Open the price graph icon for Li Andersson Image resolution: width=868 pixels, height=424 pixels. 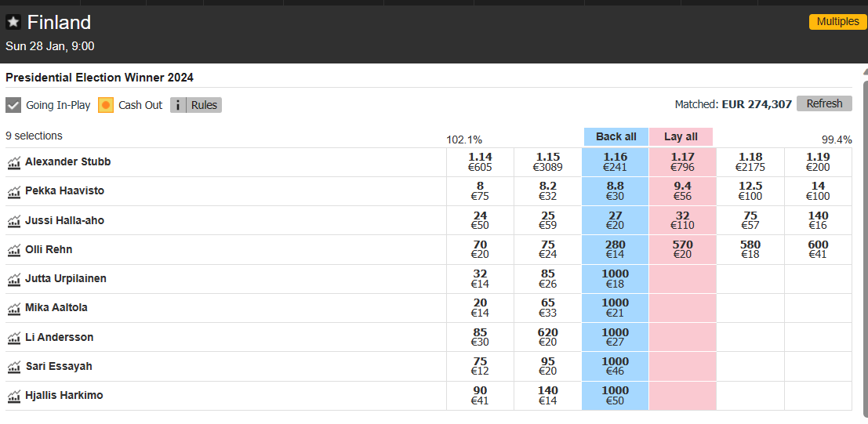14,338
